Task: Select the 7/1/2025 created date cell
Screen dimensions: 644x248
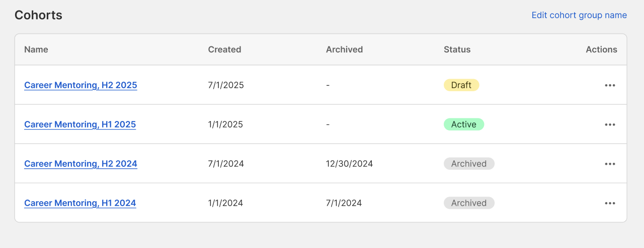Action: (226, 85)
